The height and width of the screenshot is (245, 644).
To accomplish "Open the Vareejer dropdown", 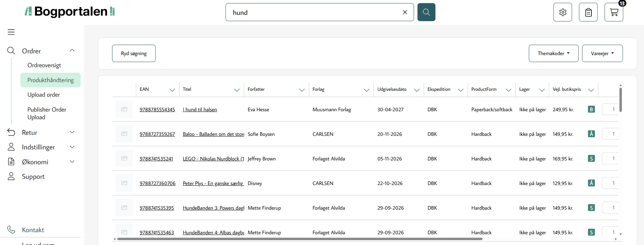I will 602,53.
